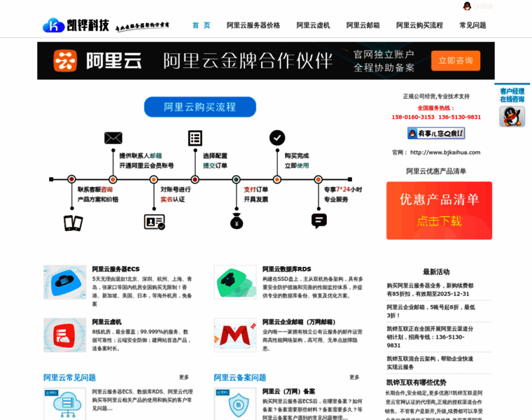
Task: Open news item 阿里云企业邮箱，5账号起8折
Action: pos(431,311)
